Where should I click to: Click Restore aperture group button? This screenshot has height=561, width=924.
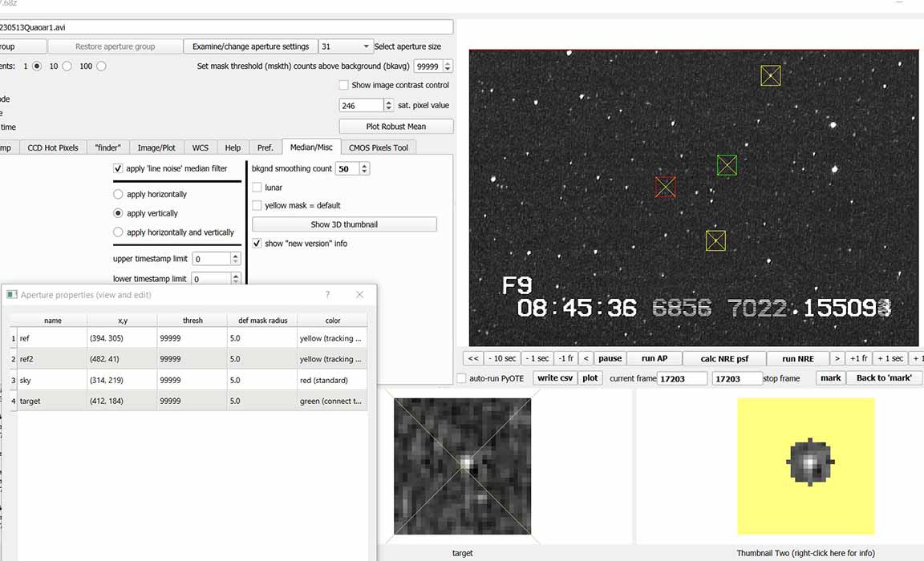tap(115, 46)
